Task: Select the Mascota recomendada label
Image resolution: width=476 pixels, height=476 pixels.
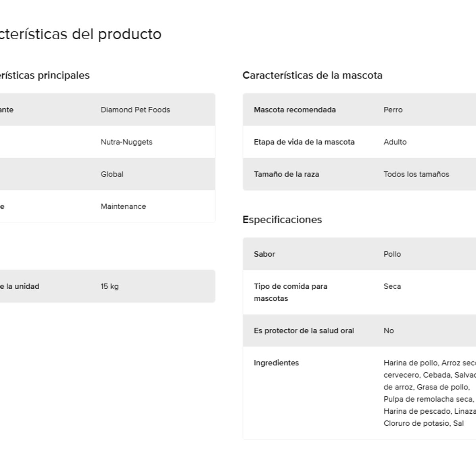Action: click(x=294, y=110)
